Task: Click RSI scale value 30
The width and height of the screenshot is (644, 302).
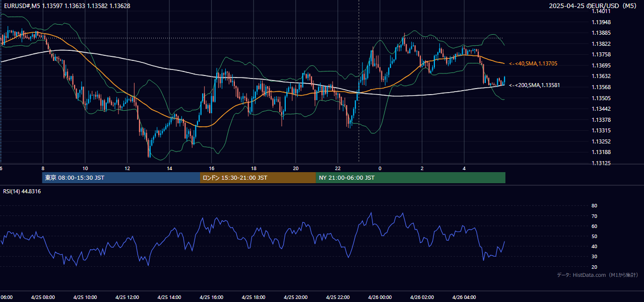Action: [594, 257]
